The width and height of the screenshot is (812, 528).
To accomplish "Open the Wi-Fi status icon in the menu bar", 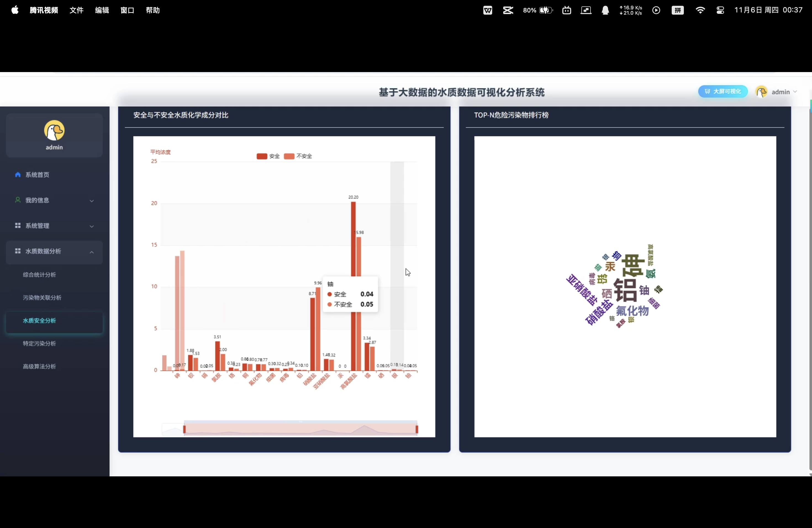I will [x=700, y=10].
